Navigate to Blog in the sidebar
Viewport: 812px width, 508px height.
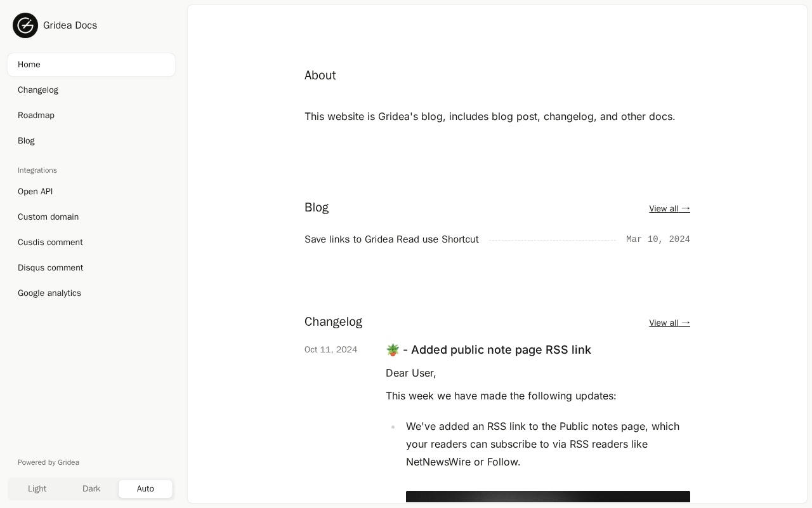[x=26, y=141]
